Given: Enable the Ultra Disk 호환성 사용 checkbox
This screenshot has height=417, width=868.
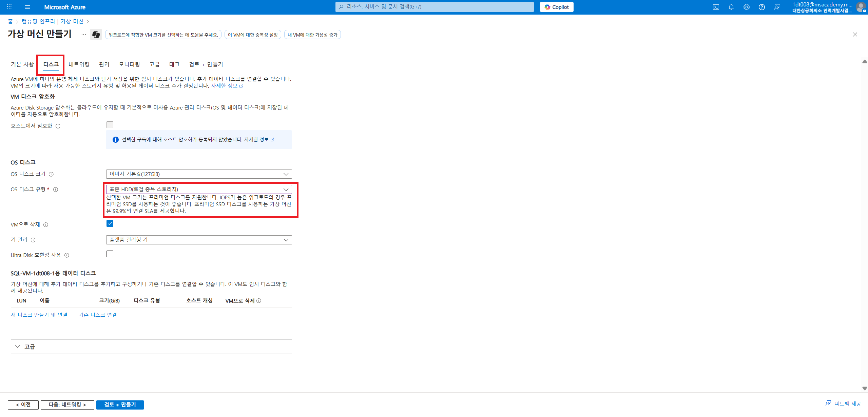Looking at the screenshot, I should 110,254.
